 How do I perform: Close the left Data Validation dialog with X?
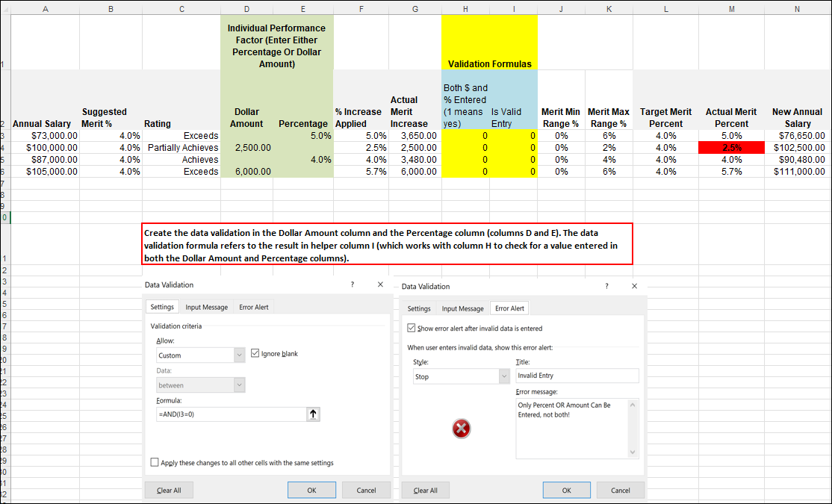pyautogui.click(x=380, y=285)
